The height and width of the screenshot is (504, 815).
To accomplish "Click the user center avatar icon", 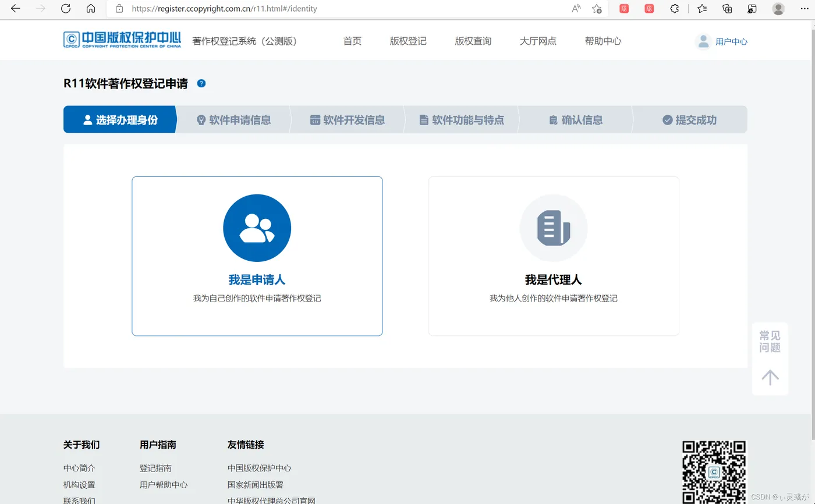I will (703, 41).
